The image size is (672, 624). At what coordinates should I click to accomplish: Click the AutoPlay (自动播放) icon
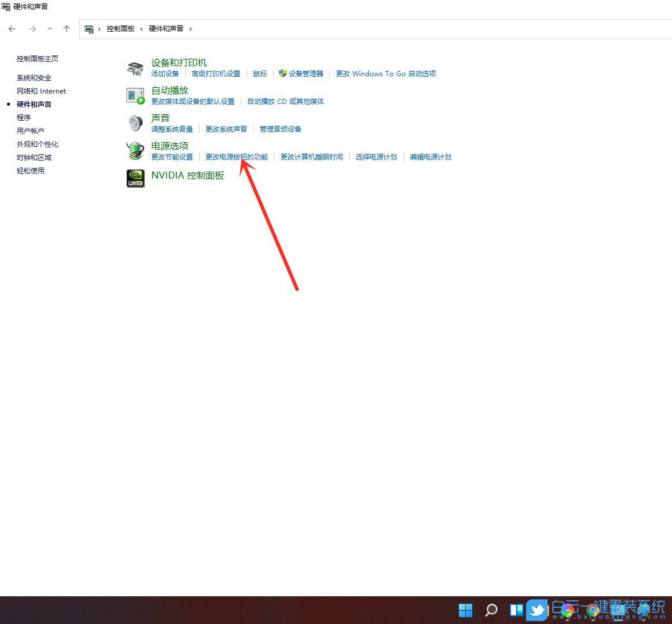135,96
